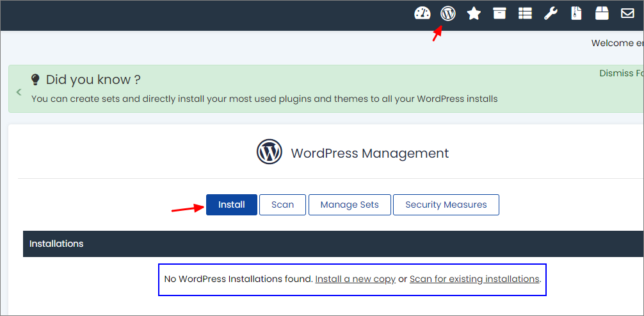Open Security Measures

pyautogui.click(x=446, y=204)
